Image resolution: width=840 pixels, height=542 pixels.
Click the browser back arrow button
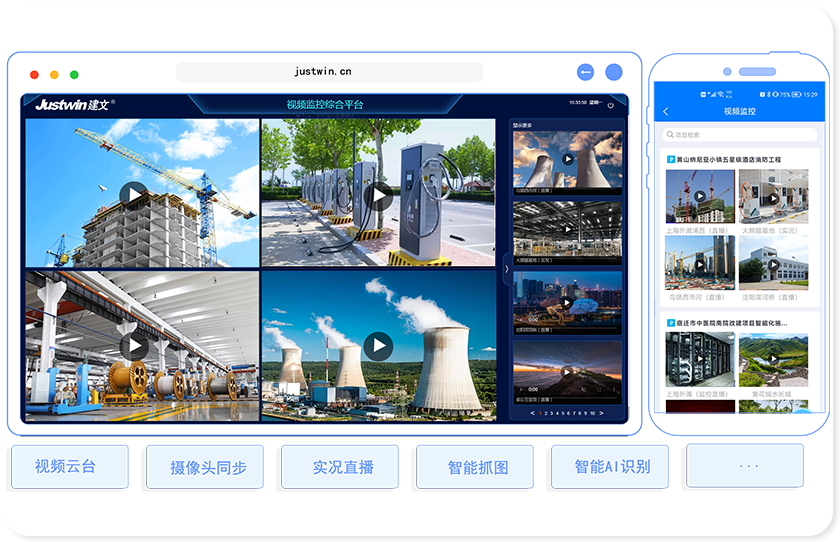(586, 72)
